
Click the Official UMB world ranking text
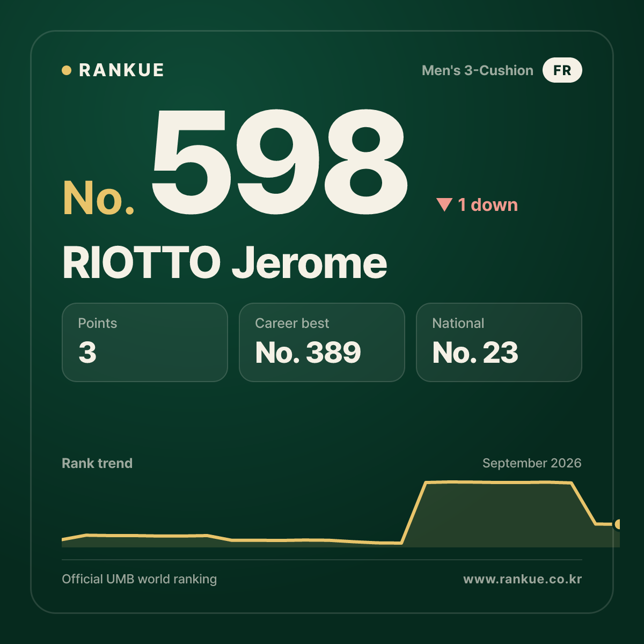click(x=140, y=579)
